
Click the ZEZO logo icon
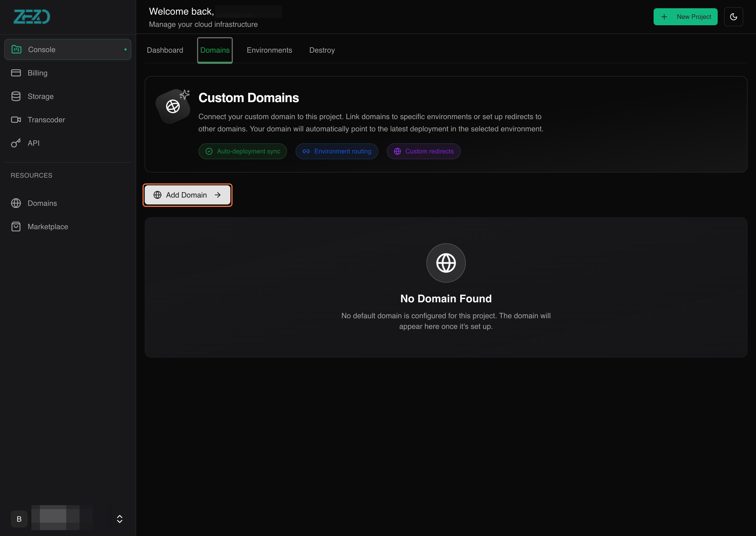point(32,16)
